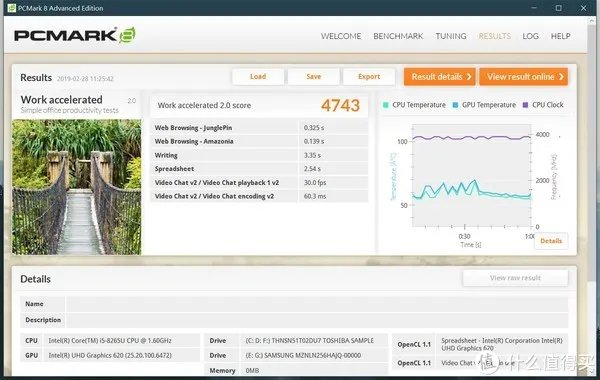Select Video Chat playback 1 v2 row
600x380 pixels.
pos(260,183)
